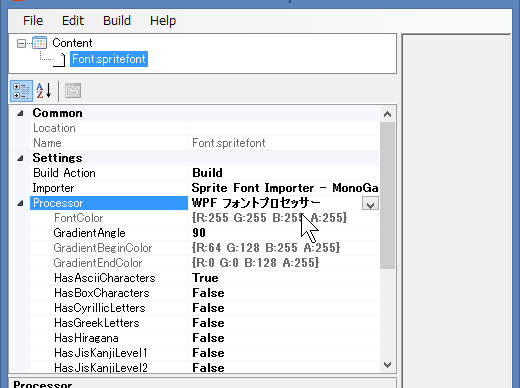Select HasJisKanjiLevel1 False value
Screen dimensions: 520x388
[x=208, y=353]
